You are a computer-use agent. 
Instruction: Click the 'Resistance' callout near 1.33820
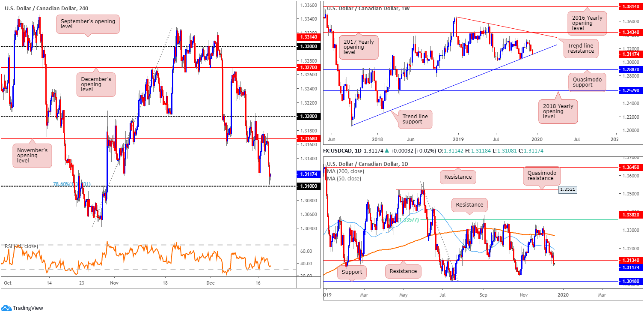coord(470,205)
